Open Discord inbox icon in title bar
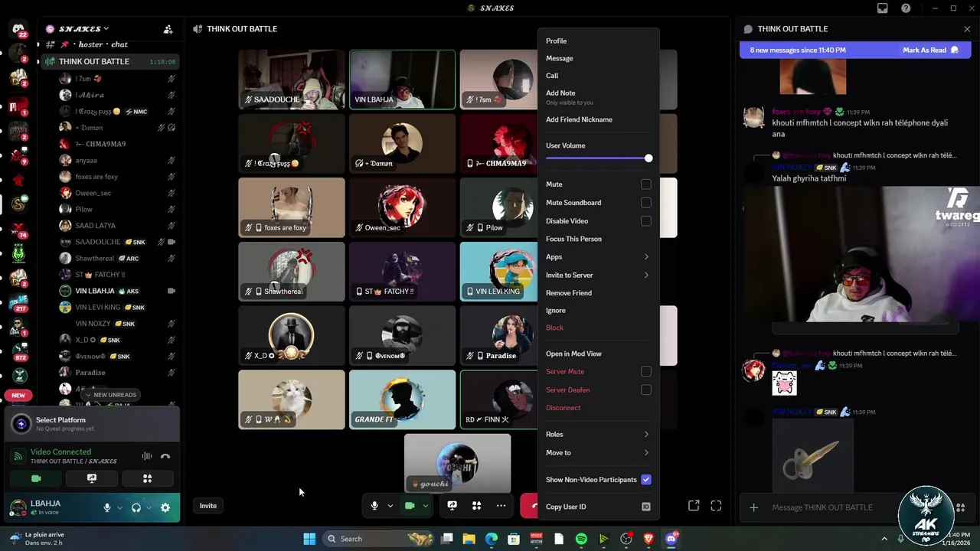Screen dimensions: 980x551 click(x=883, y=8)
